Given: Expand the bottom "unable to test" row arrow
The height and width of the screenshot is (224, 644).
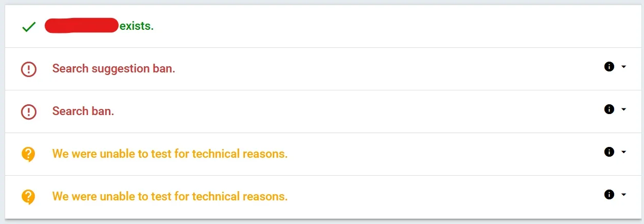Looking at the screenshot, I should [623, 195].
